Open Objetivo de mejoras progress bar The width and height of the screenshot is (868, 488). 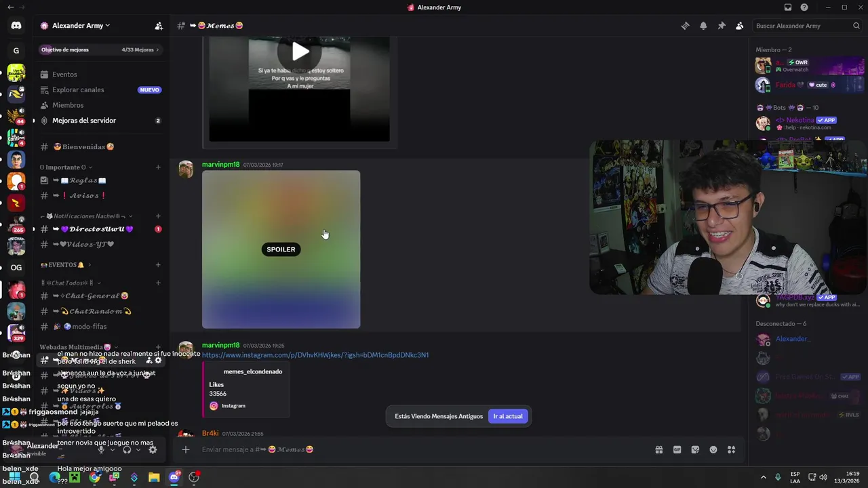pyautogui.click(x=100, y=49)
